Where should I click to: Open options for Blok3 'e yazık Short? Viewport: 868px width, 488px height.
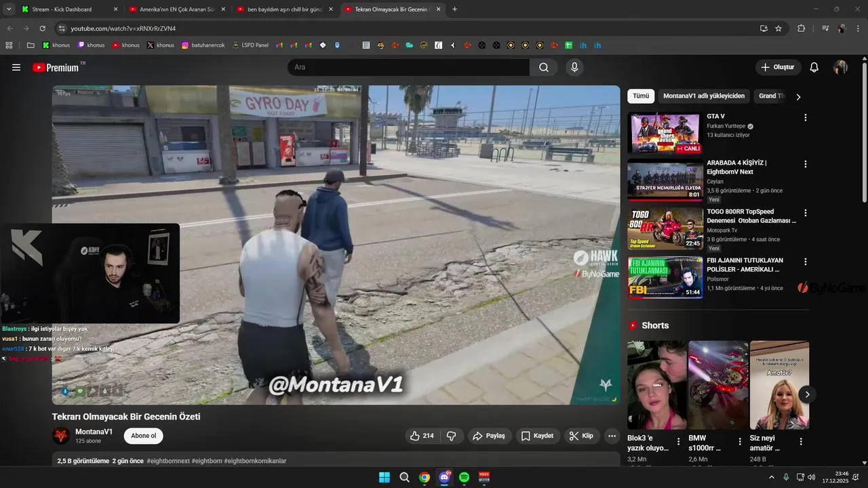point(678,441)
